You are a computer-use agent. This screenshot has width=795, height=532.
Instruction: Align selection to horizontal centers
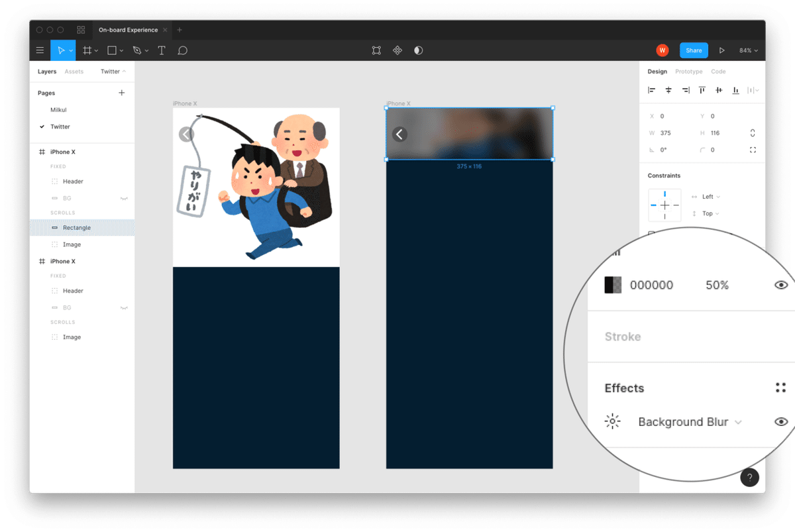[x=668, y=90]
